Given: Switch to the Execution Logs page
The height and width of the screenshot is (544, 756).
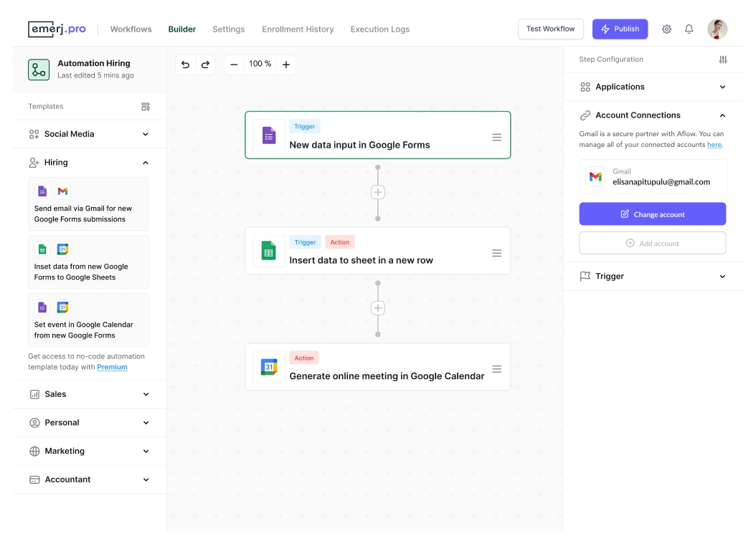Looking at the screenshot, I should tap(380, 29).
